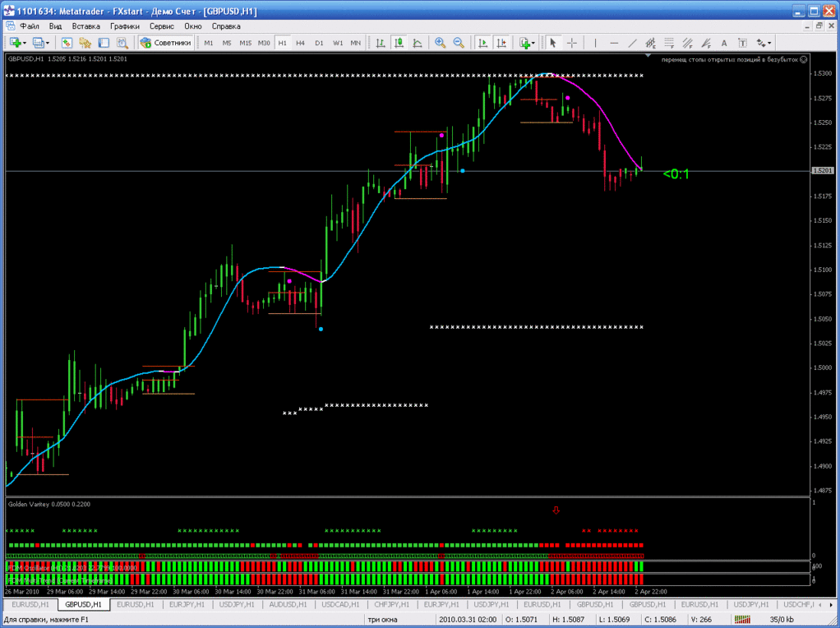This screenshot has height=628, width=840.
Task: Switch to the USDCAD,H1 chart tab
Action: pyautogui.click(x=340, y=604)
